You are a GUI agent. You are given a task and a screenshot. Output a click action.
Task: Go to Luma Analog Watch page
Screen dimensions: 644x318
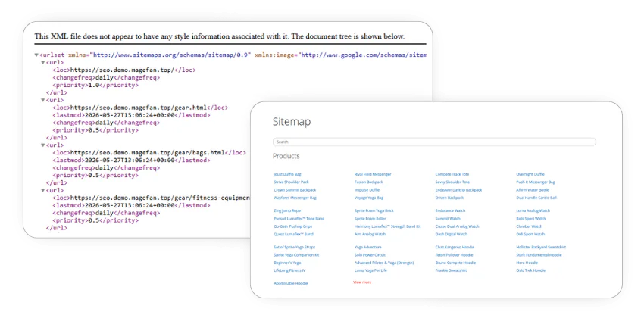pos(533,211)
